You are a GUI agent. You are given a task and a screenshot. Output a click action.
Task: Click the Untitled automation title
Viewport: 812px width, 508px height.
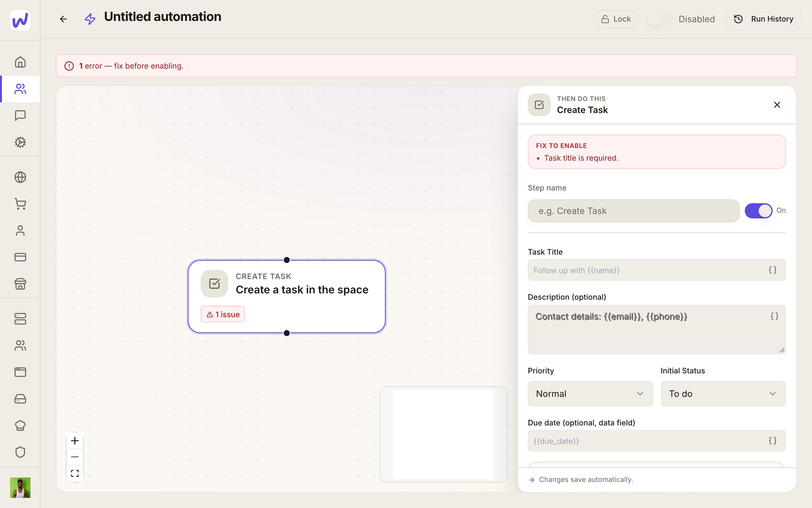(163, 17)
